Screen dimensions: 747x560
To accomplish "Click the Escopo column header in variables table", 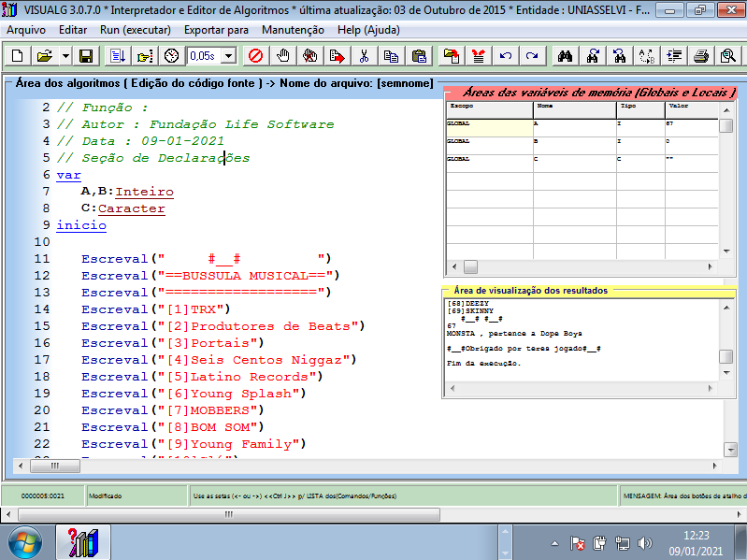I will [489, 110].
